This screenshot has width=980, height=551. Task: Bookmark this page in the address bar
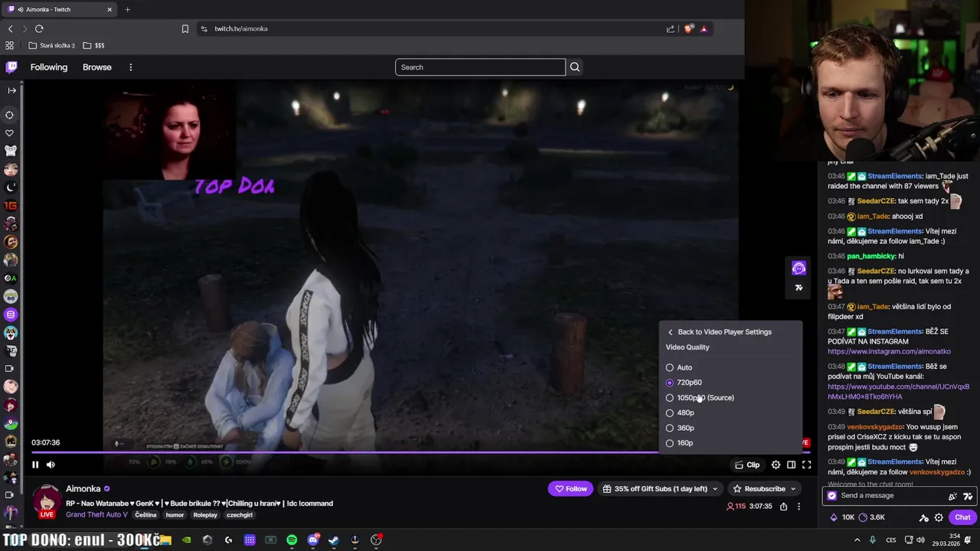pos(185,28)
